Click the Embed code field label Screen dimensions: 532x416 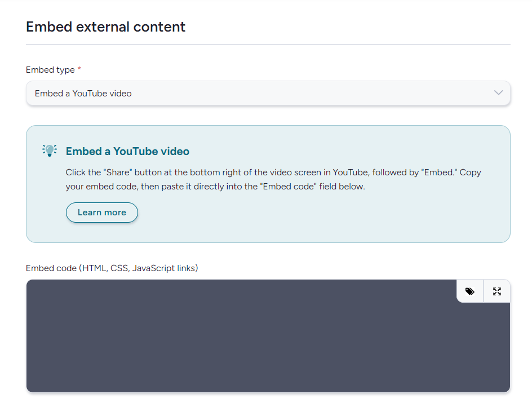(x=51, y=268)
